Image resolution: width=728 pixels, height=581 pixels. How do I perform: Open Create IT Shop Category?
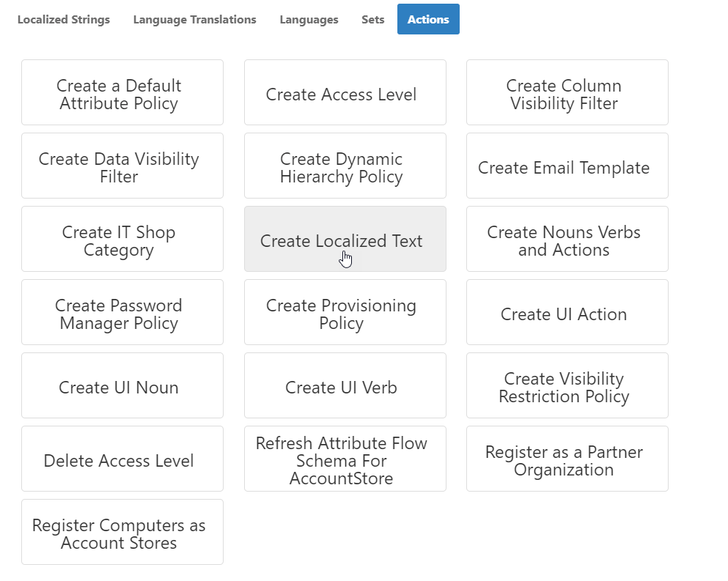122,239
